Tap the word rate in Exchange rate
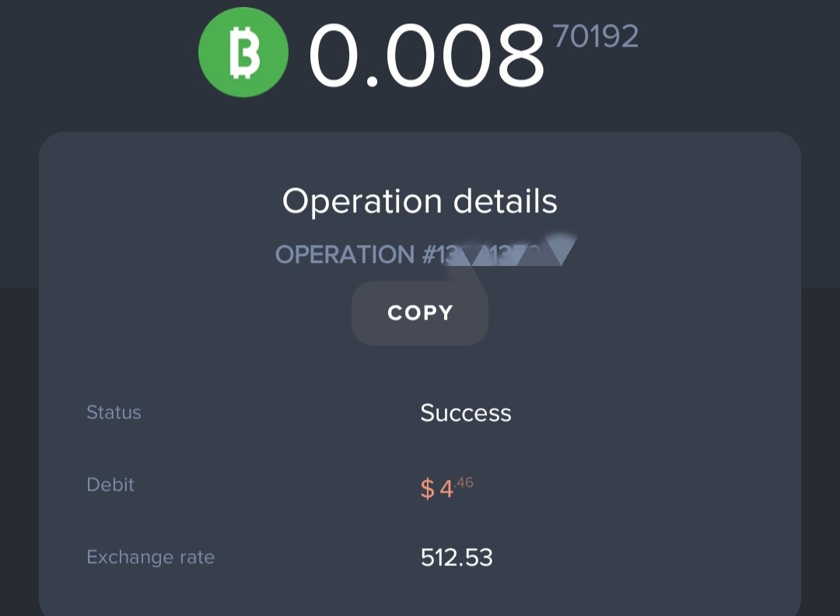Viewport: 840px width, 616px height. click(197, 557)
